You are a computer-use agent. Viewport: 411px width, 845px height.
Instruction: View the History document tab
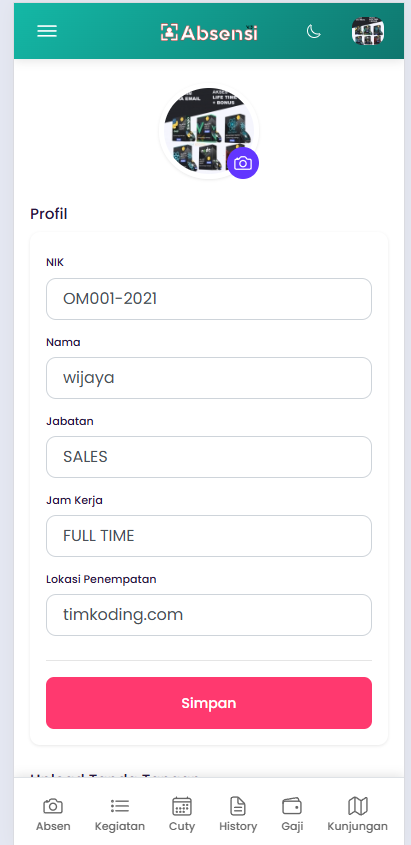238,814
